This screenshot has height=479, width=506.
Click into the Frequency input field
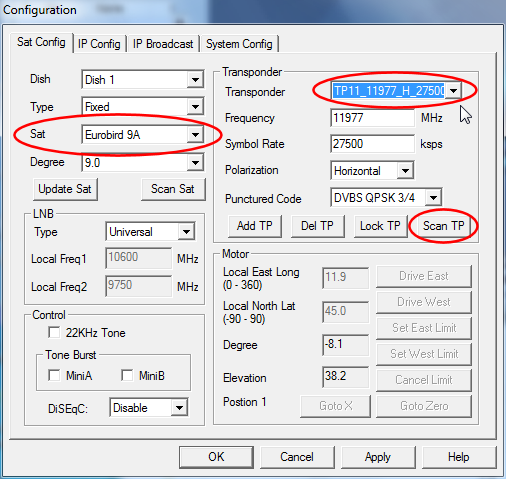coord(372,118)
